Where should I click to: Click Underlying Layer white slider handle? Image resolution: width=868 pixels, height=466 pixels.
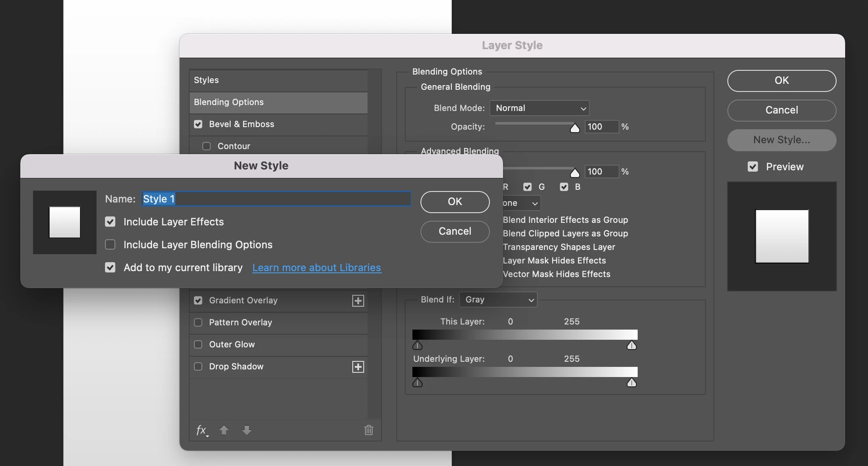pyautogui.click(x=631, y=383)
